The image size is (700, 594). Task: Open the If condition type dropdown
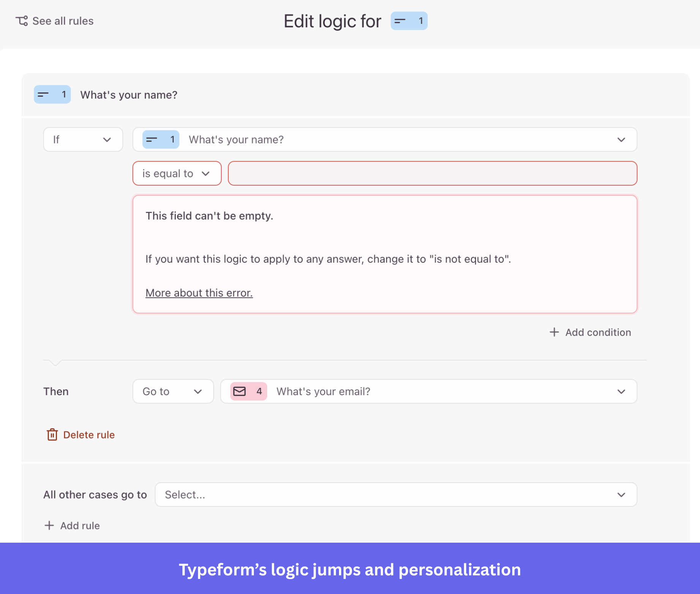83,139
